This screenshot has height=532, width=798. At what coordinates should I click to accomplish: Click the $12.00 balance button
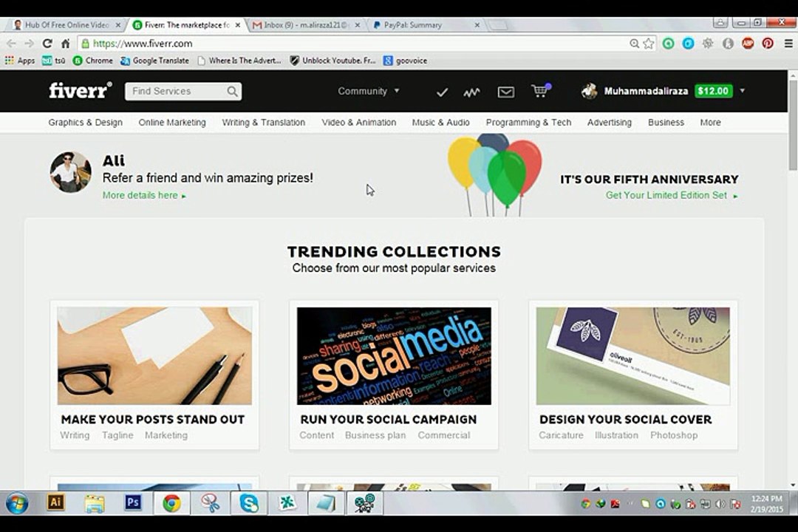[713, 91]
